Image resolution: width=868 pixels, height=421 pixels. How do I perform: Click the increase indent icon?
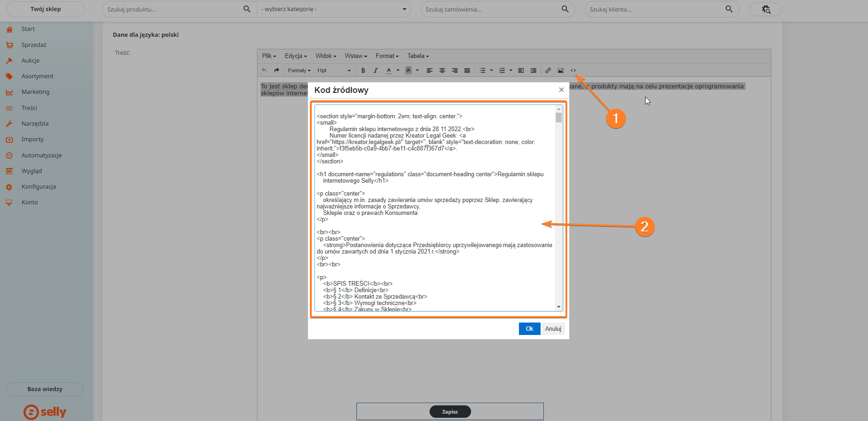(533, 70)
